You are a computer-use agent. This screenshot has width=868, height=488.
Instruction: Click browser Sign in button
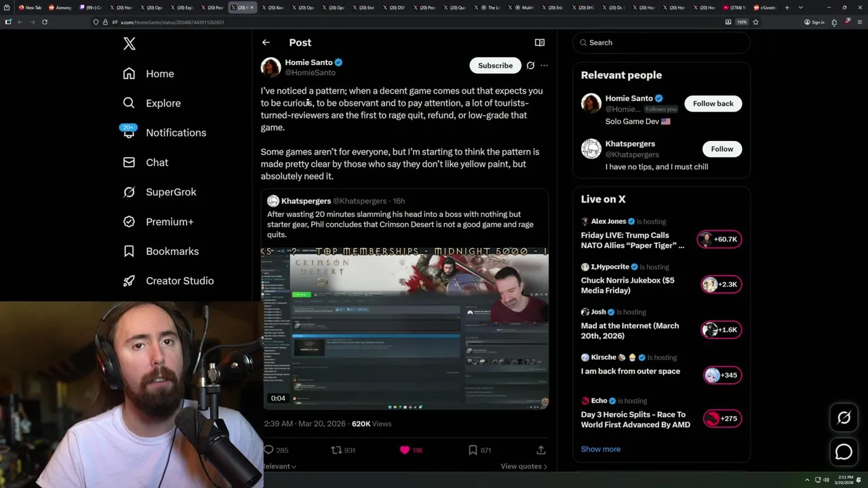(x=814, y=22)
